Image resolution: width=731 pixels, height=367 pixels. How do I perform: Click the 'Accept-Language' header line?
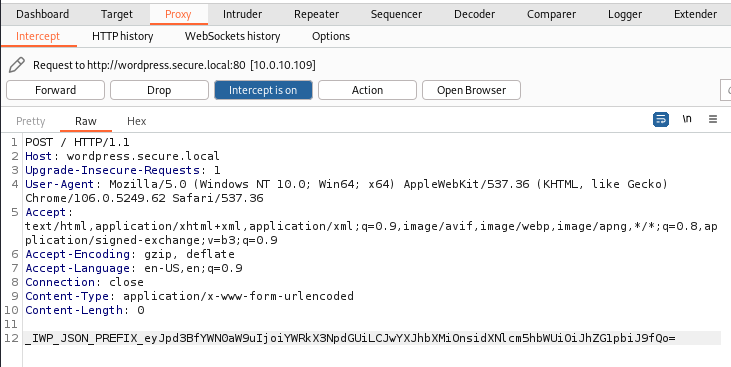click(x=134, y=268)
